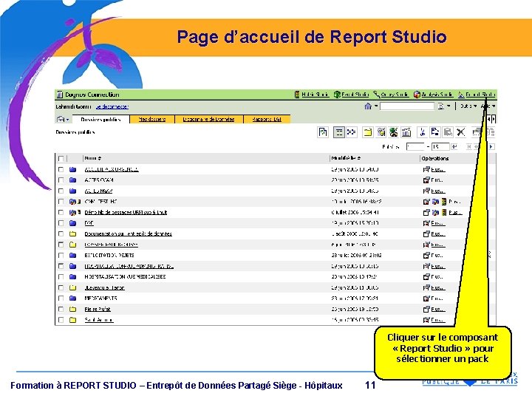532x399 pixels.
Task: Click the Cognos Connection logo icon
Action: pyautogui.click(x=60, y=95)
